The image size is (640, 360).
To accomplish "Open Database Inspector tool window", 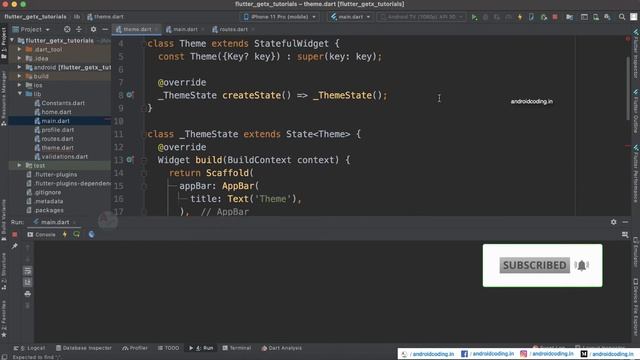I will [x=84, y=348].
